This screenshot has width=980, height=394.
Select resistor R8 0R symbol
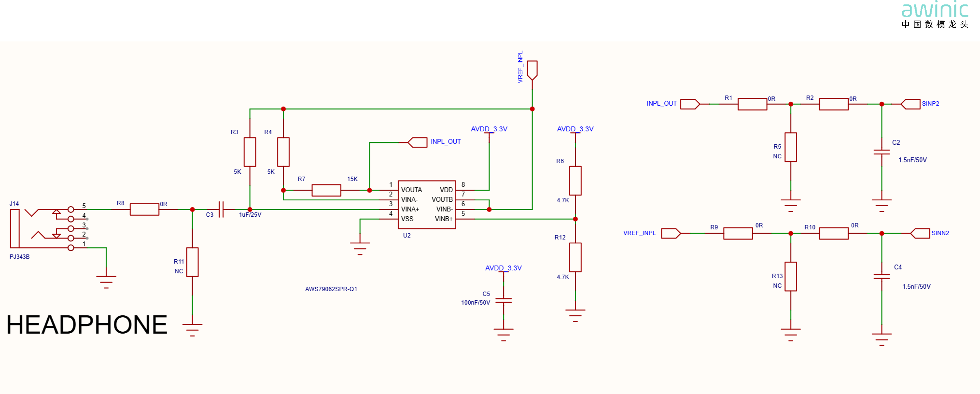tap(145, 209)
